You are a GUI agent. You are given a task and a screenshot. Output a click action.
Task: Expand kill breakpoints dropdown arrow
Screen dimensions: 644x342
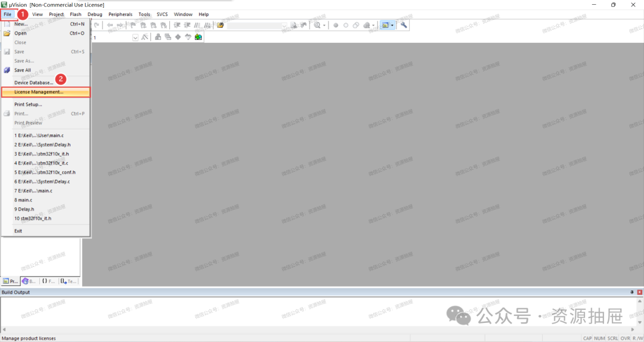point(373,26)
